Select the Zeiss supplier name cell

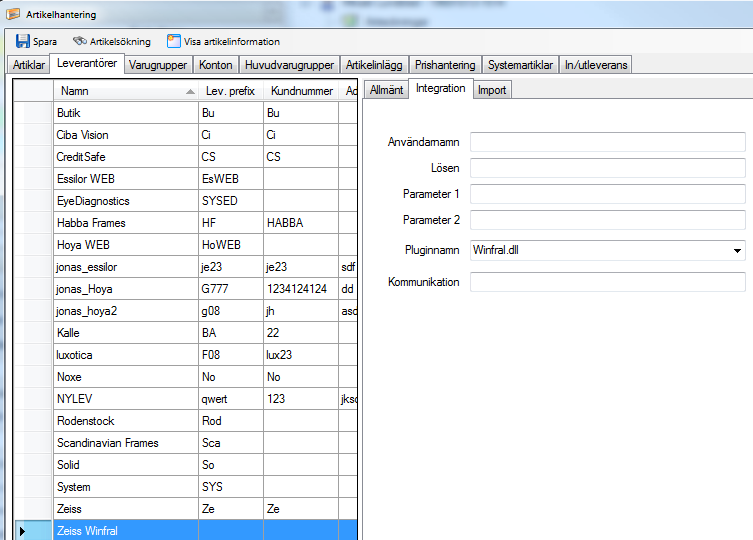pyautogui.click(x=126, y=509)
